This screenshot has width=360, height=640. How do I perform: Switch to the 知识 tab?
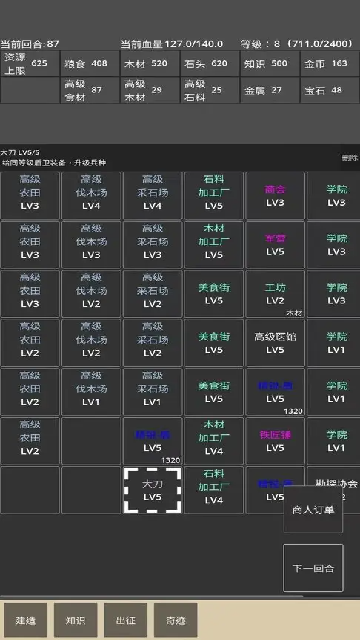76,620
